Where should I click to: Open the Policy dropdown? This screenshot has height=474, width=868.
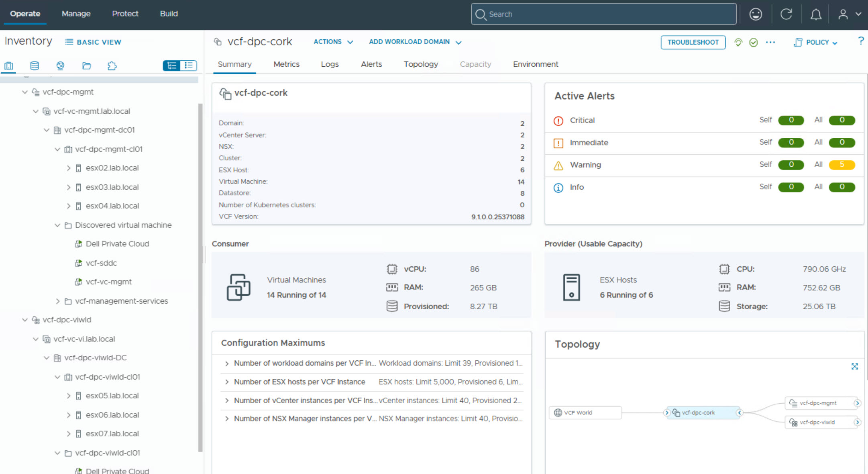click(x=816, y=42)
